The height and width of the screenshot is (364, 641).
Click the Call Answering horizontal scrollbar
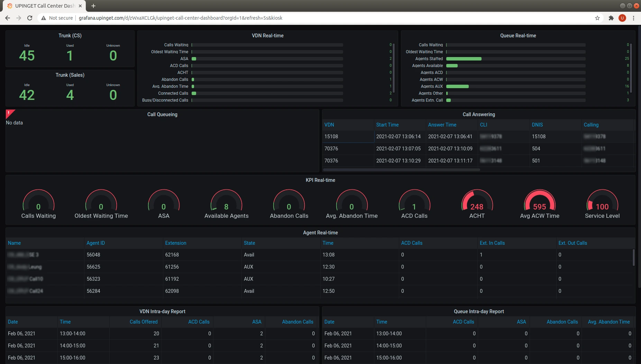click(401, 170)
